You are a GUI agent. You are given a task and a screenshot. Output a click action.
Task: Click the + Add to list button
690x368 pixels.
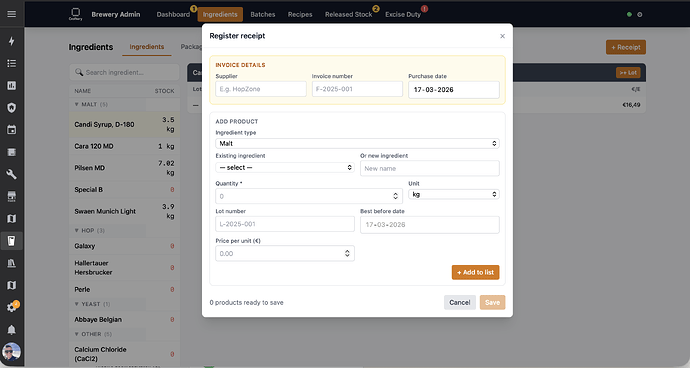(475, 272)
